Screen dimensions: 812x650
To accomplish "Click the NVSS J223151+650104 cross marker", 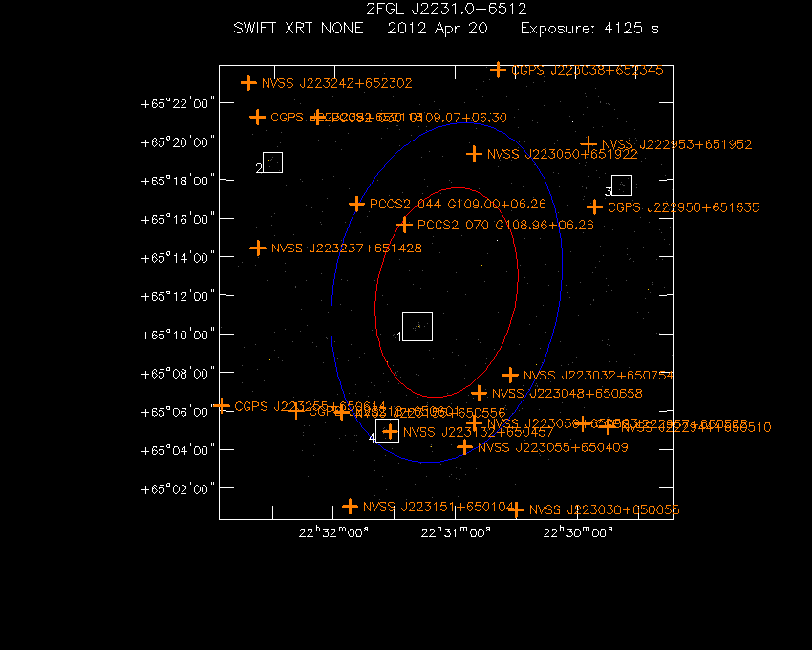I will click(x=350, y=507).
